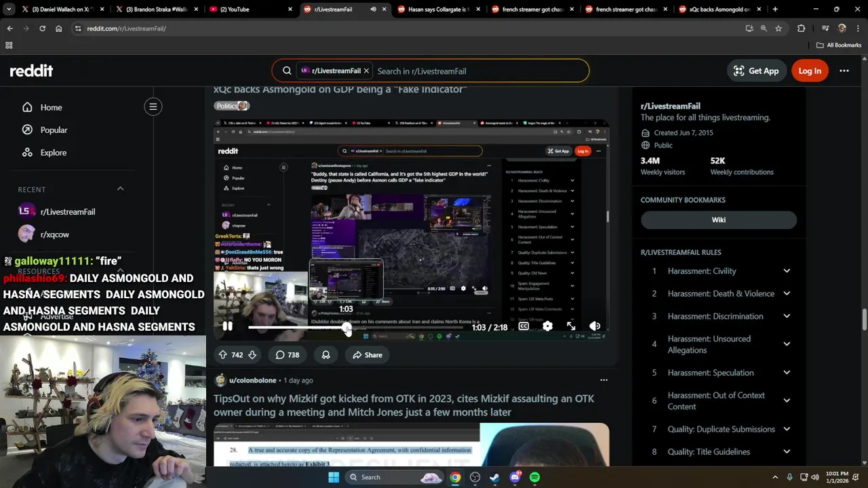Open the browser apps grid
The height and width of the screenshot is (488, 868).
[x=9, y=45]
